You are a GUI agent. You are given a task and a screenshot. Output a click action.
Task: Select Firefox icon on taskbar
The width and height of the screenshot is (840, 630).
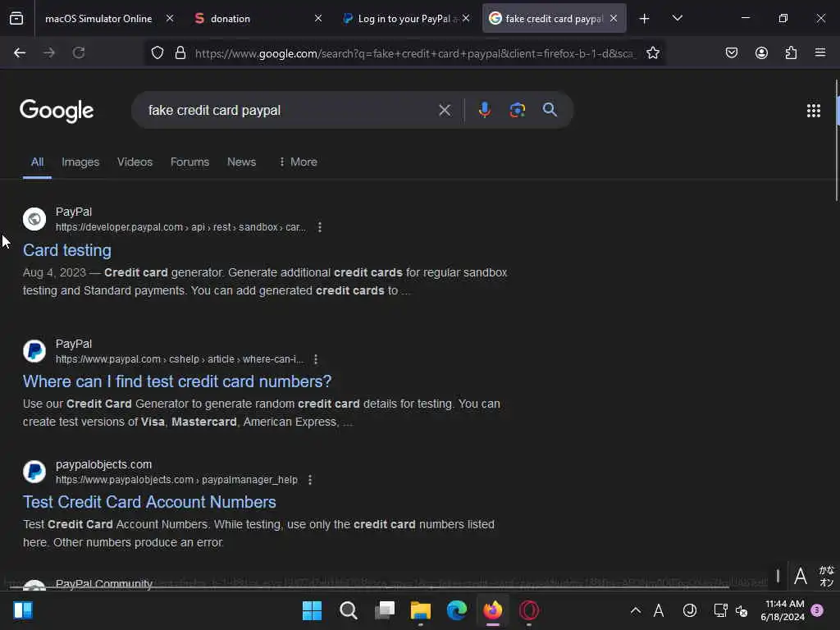tap(493, 610)
